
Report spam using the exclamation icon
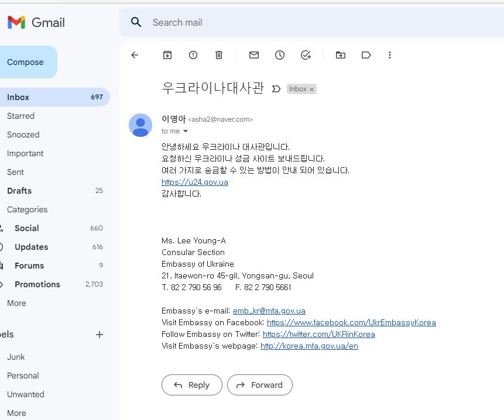tap(193, 55)
